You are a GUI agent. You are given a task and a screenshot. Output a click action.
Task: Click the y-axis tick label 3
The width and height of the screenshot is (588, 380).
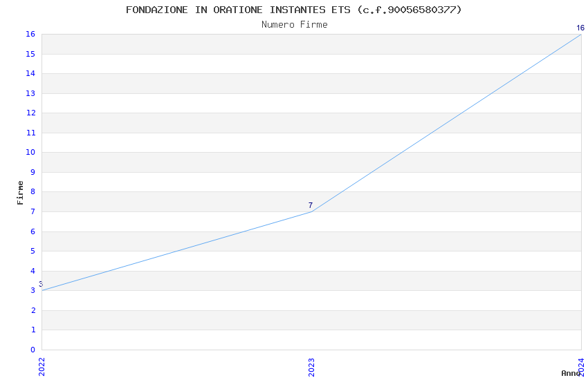[33, 290]
